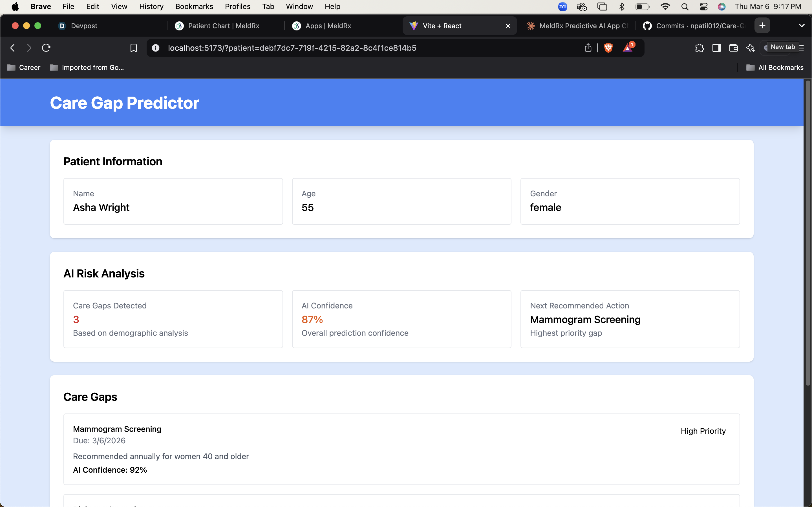Viewport: 812px width, 507px height.
Task: Click the share page icon
Action: coord(588,48)
